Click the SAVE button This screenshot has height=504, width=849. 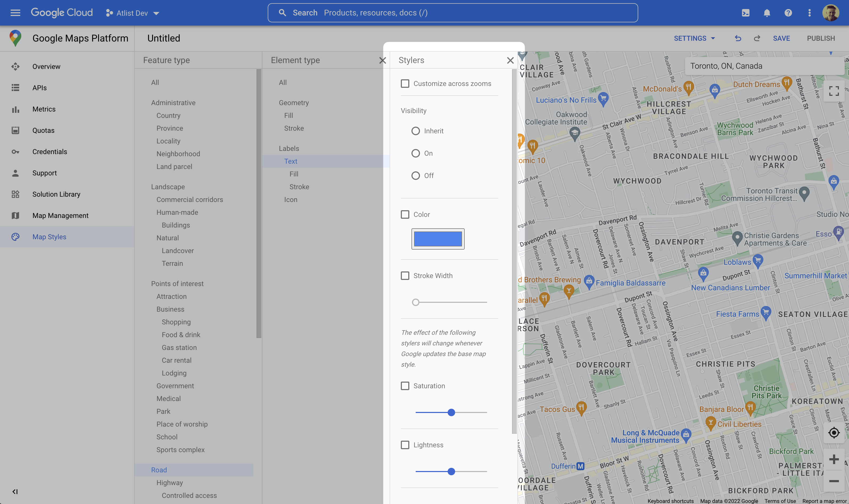coord(781,38)
